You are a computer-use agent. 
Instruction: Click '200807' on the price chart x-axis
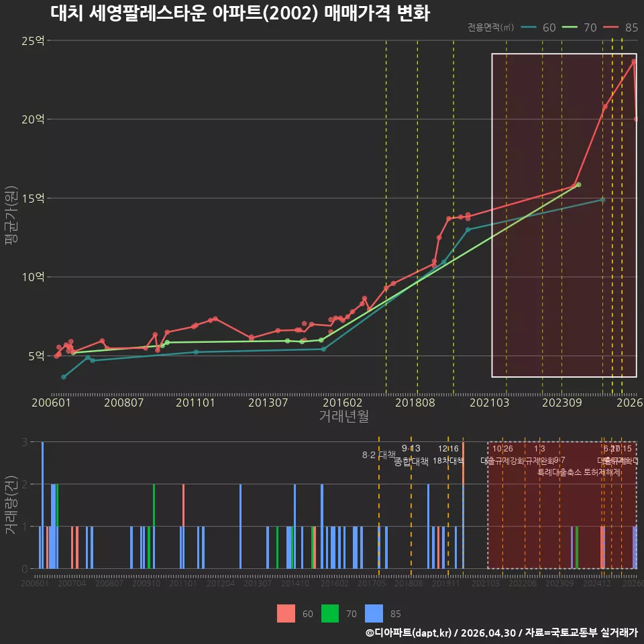pyautogui.click(x=123, y=402)
